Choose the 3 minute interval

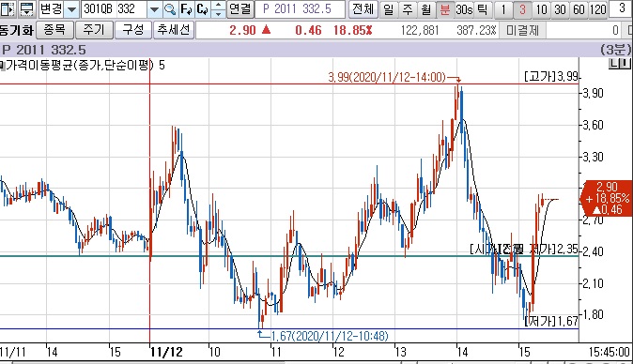(522, 9)
